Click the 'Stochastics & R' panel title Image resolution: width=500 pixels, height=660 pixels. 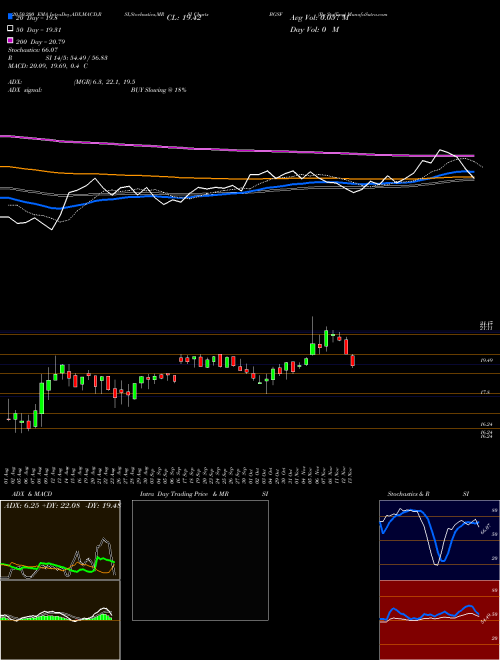pyautogui.click(x=408, y=494)
